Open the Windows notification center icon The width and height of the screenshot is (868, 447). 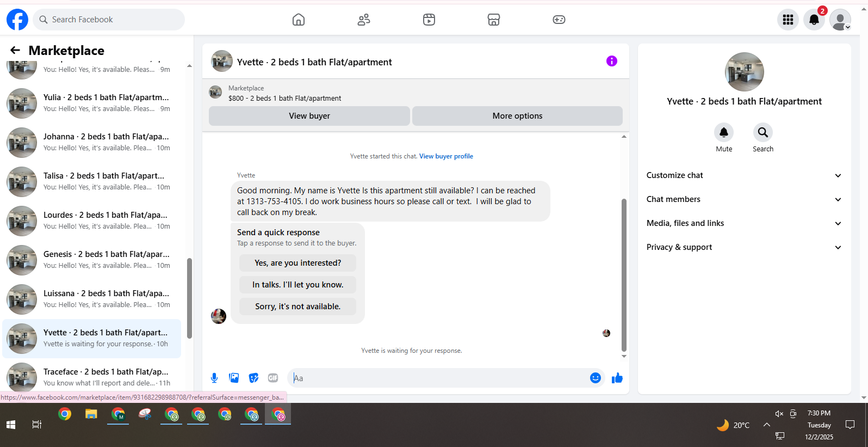(x=850, y=425)
